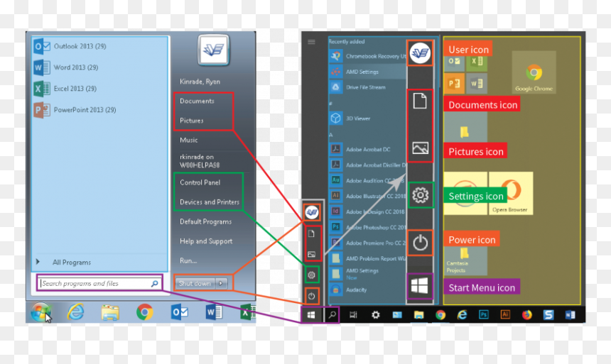
Task: Open Internet Explorer on Windows 10 taskbar
Action: [462, 314]
